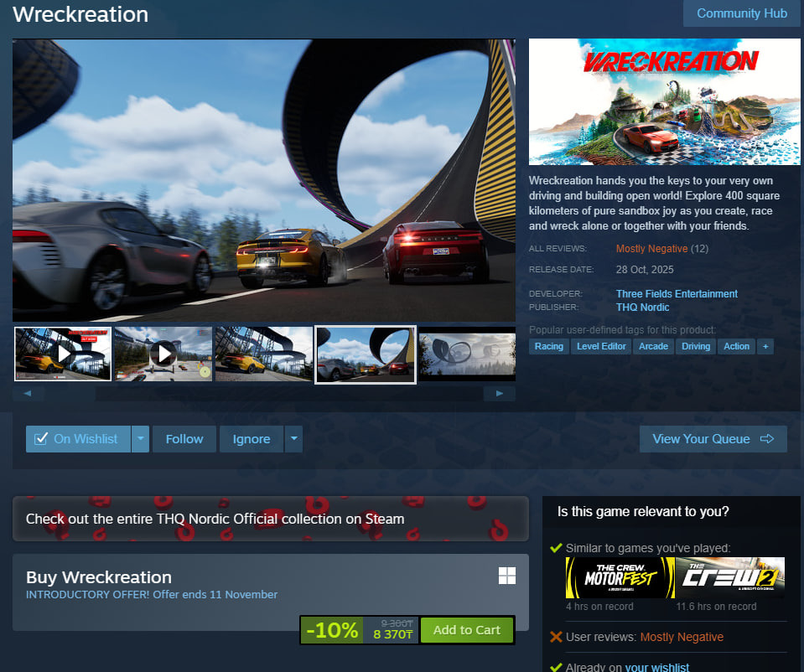Click the 'Buy Wreckreation' heading
The height and width of the screenshot is (672, 804).
coord(99,577)
